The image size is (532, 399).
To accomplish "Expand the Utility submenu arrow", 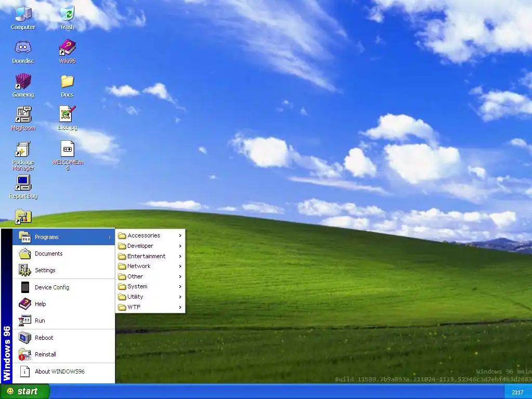I will pos(180,297).
